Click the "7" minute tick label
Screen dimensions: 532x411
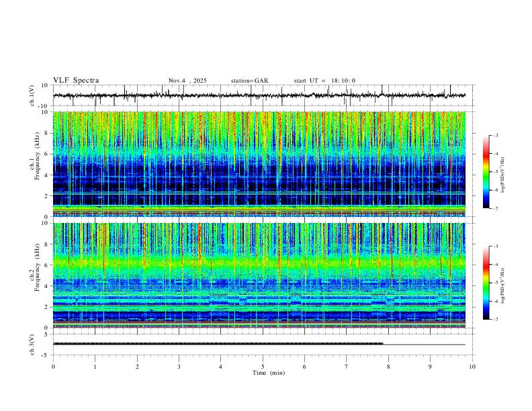pos(347,367)
